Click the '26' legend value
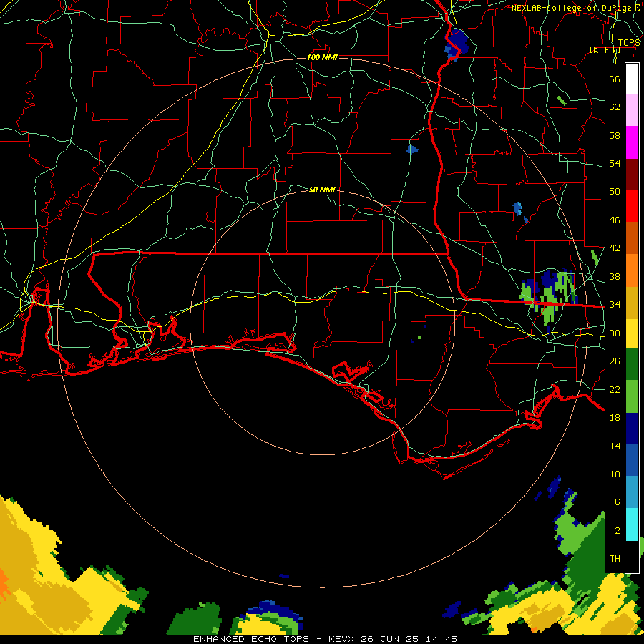 [615, 361]
